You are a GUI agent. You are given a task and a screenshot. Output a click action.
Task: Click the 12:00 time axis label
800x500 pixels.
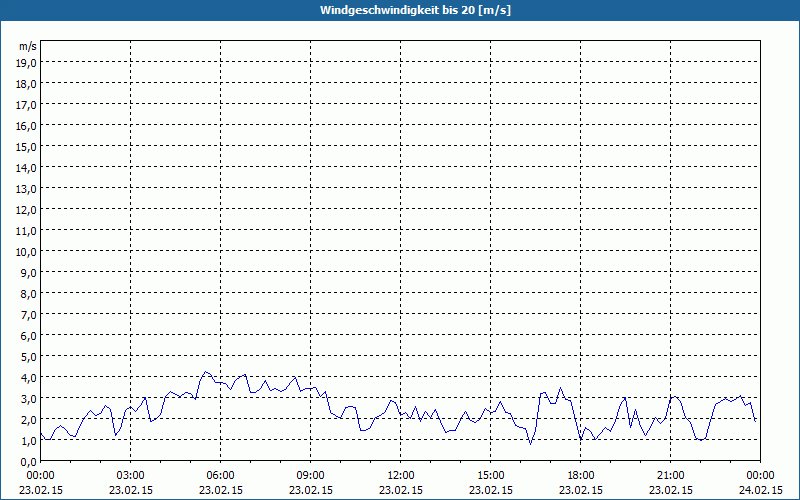tap(401, 476)
